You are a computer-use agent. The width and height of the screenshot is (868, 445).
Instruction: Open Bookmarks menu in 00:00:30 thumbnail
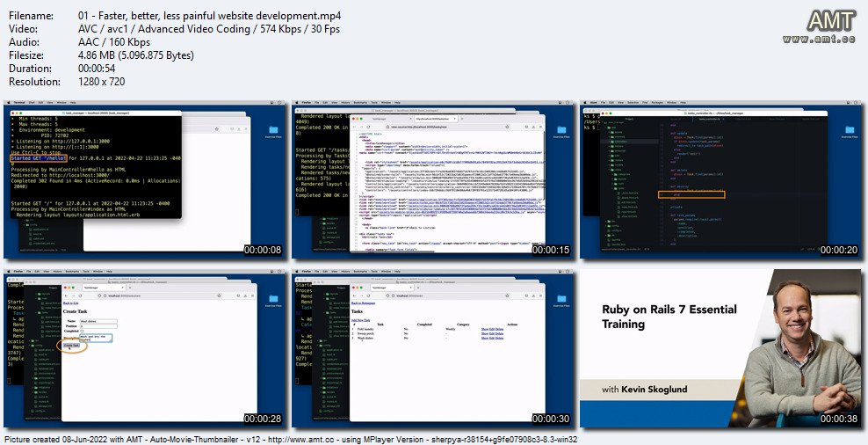[360, 272]
